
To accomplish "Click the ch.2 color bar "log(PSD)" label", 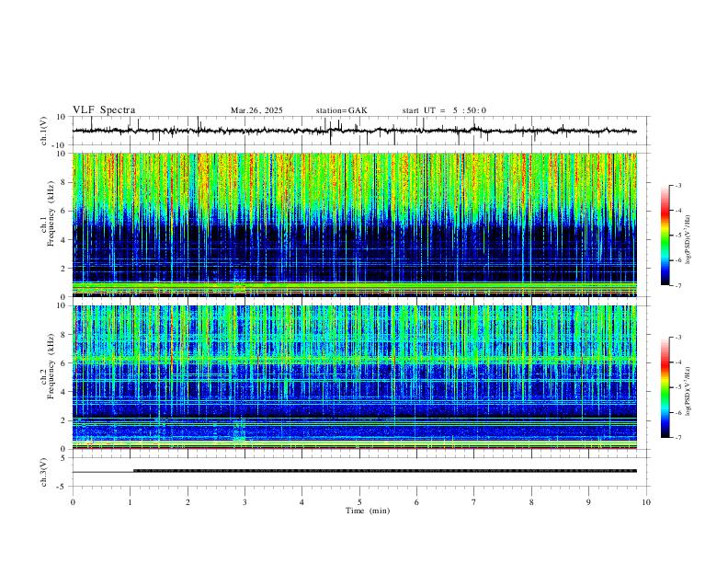I will tap(688, 391).
